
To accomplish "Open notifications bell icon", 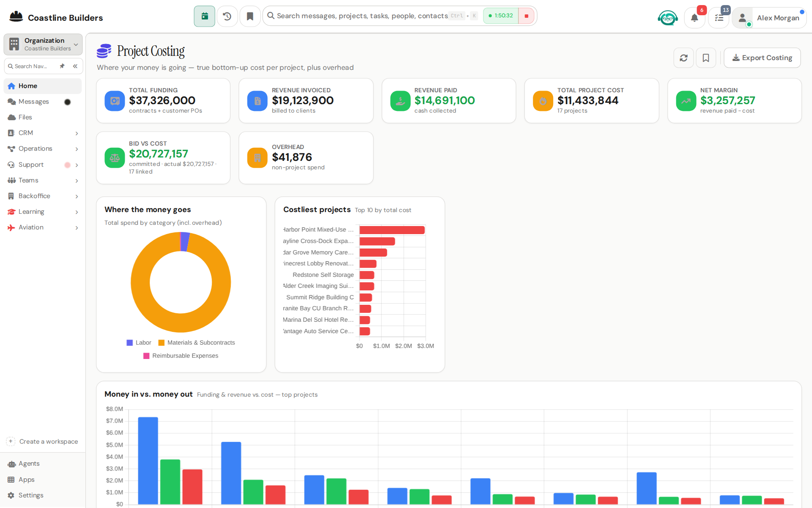I will coord(694,18).
